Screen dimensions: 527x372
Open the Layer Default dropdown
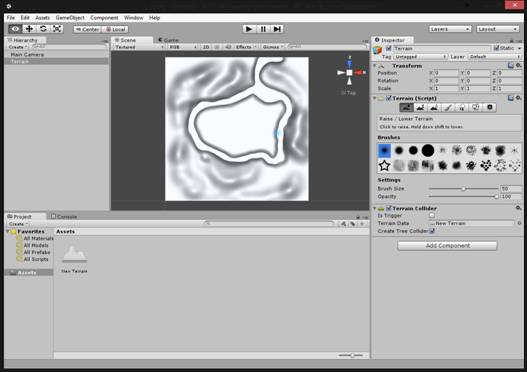coord(495,57)
